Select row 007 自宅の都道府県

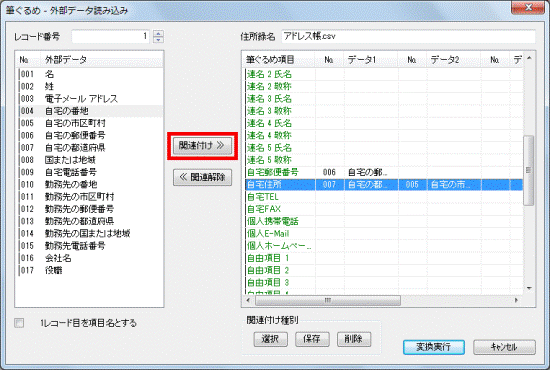pos(89,148)
